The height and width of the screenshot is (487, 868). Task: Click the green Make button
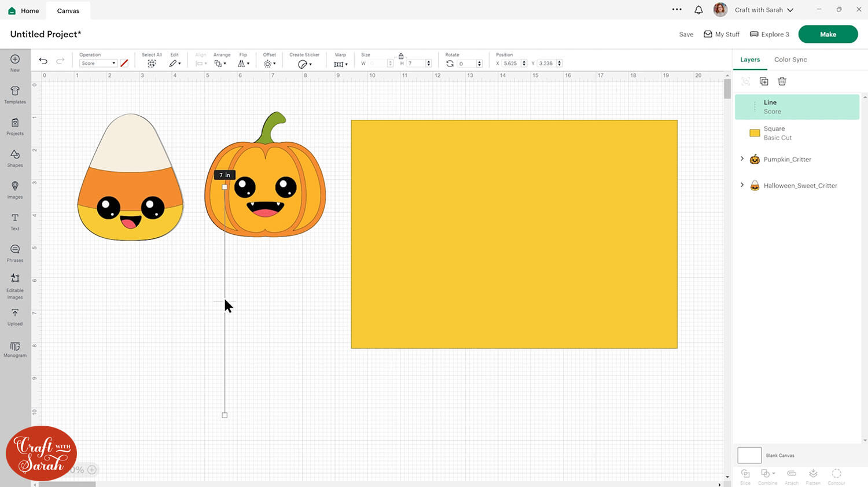(827, 34)
